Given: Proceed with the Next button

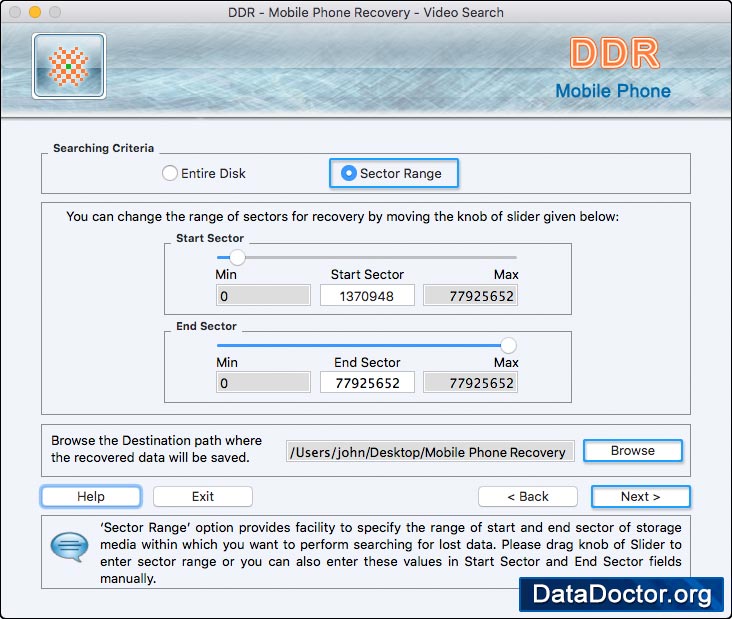Looking at the screenshot, I should point(640,496).
